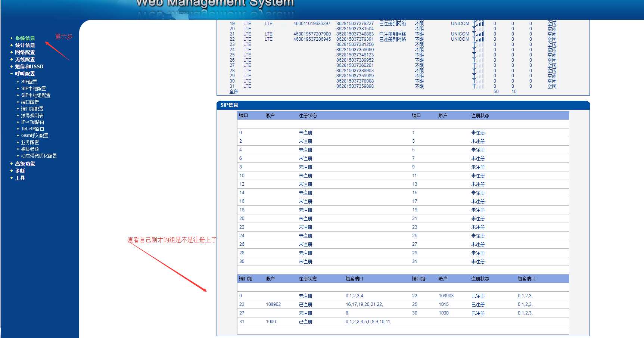The image size is (644, 338).
Task: Expand the 统计信息 menu
Action: (x=25, y=45)
